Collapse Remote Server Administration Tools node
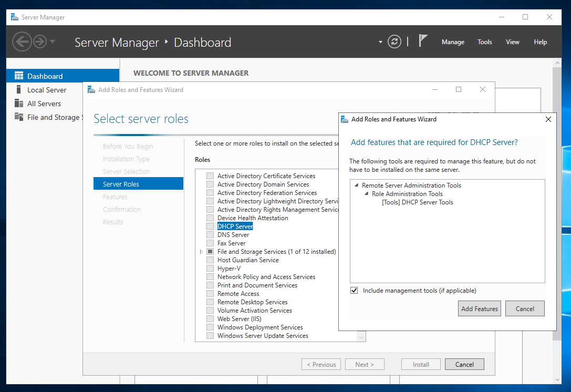The width and height of the screenshot is (571, 392). pyautogui.click(x=357, y=185)
